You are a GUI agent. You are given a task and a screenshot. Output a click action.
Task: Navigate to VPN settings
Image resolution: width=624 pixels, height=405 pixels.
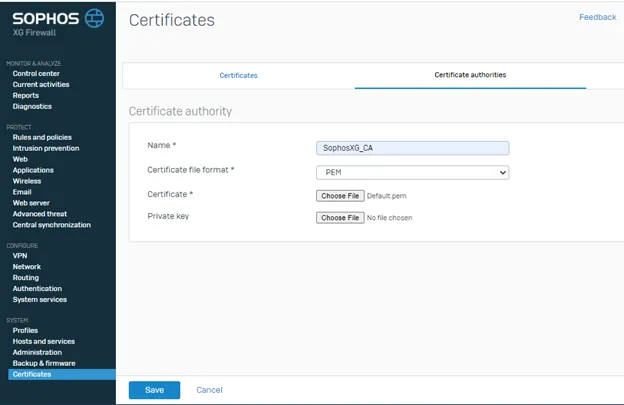[x=20, y=255]
